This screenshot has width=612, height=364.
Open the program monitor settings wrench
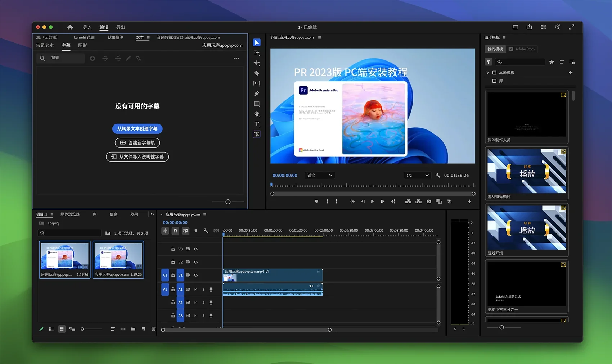coord(438,175)
